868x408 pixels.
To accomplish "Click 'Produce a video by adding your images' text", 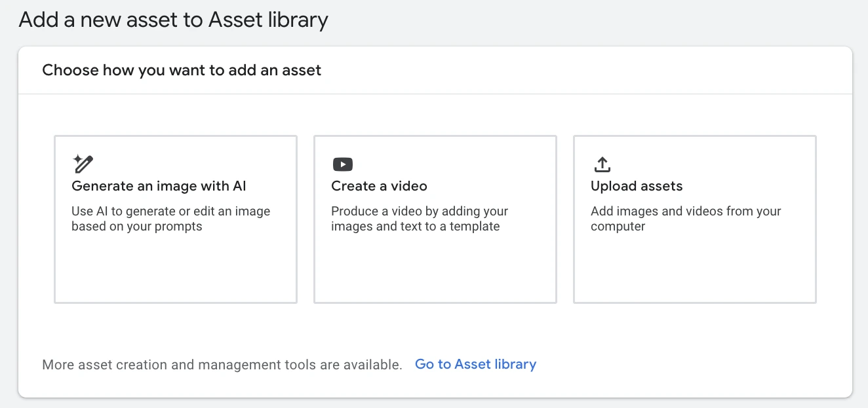I will pos(420,219).
